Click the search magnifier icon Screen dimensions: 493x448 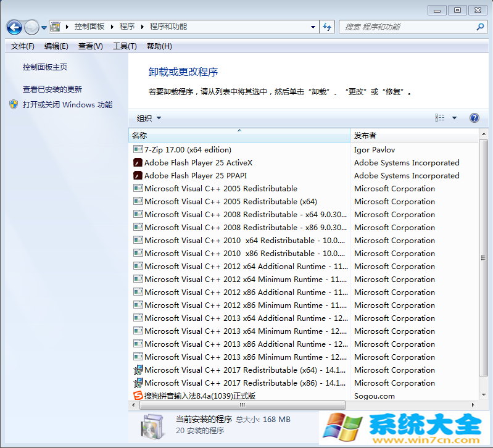pyautogui.click(x=480, y=27)
